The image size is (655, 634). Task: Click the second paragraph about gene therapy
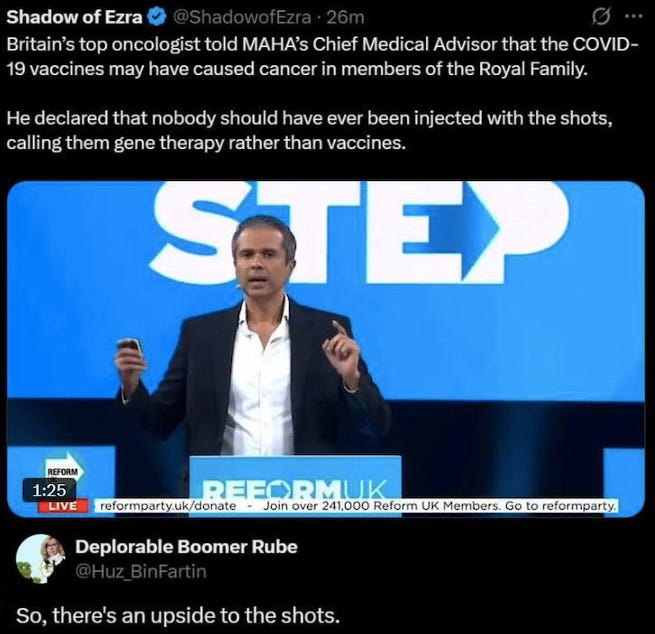309,130
